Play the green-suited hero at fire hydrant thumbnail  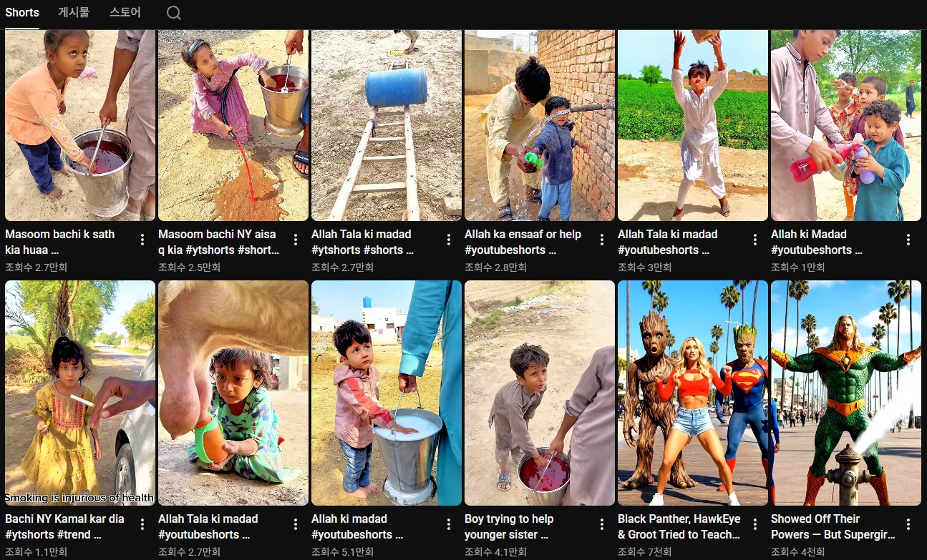[846, 393]
